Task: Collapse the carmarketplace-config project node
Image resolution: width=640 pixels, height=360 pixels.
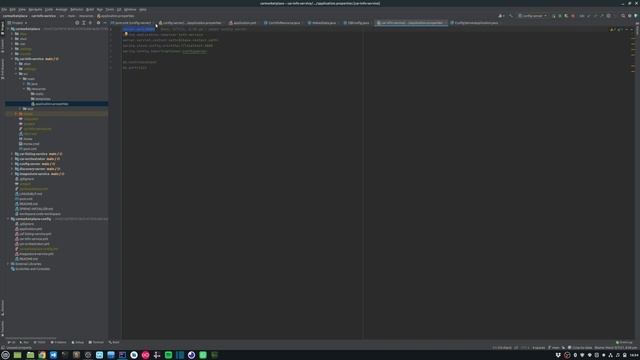Action: click(x=8, y=219)
